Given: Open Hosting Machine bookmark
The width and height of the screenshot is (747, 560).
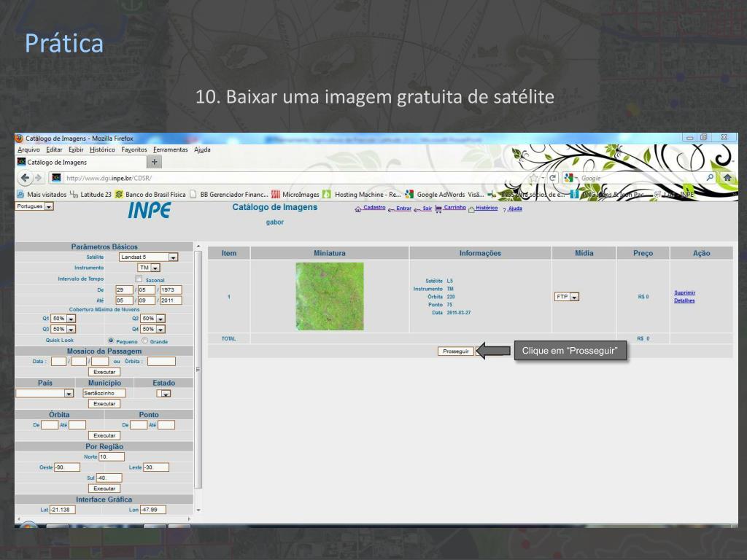Looking at the screenshot, I should 362,194.
